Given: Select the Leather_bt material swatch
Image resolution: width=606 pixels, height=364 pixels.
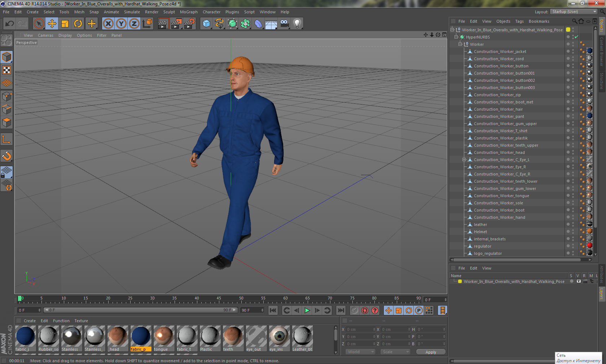Looking at the screenshot, I should coord(303,338).
